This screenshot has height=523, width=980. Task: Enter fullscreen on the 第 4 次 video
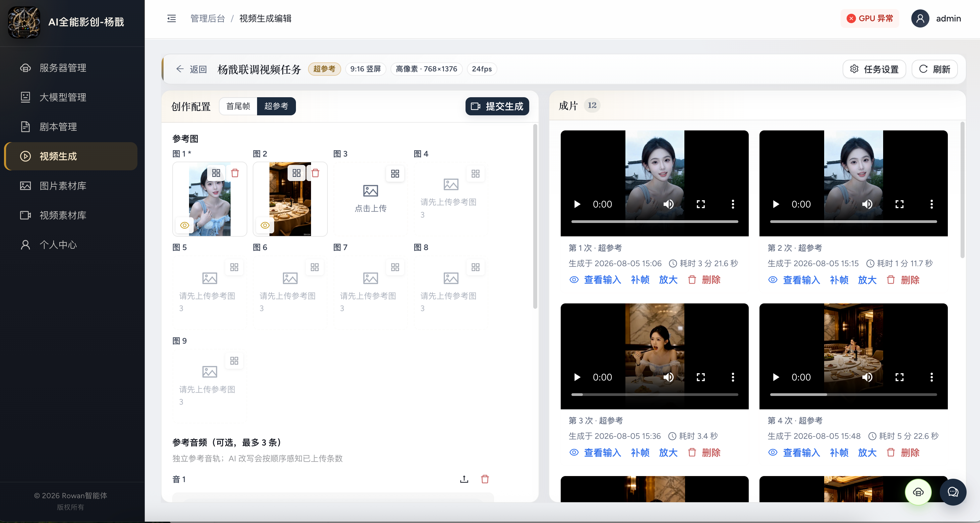(x=899, y=377)
